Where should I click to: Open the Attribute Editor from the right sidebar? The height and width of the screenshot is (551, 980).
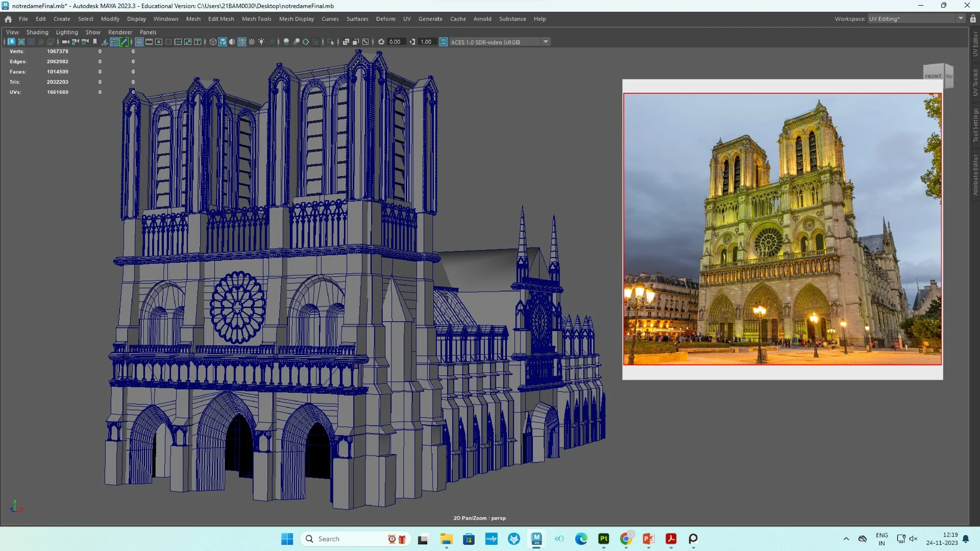click(x=974, y=168)
